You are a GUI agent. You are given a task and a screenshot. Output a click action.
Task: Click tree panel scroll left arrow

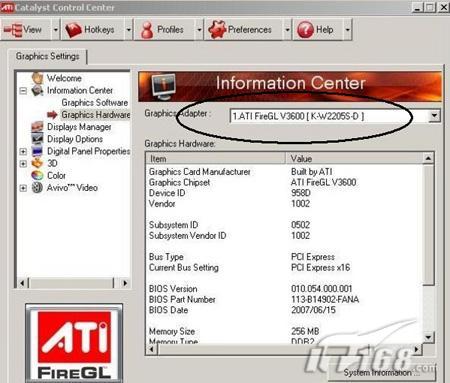pyautogui.click(x=22, y=283)
